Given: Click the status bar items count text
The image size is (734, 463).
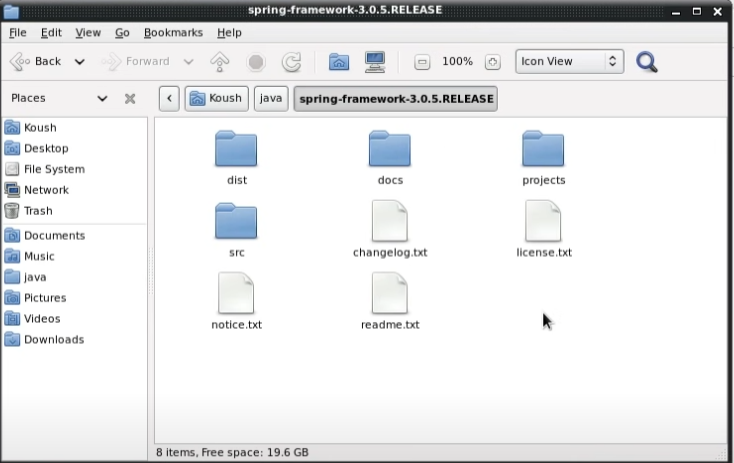Looking at the screenshot, I should pyautogui.click(x=232, y=452).
